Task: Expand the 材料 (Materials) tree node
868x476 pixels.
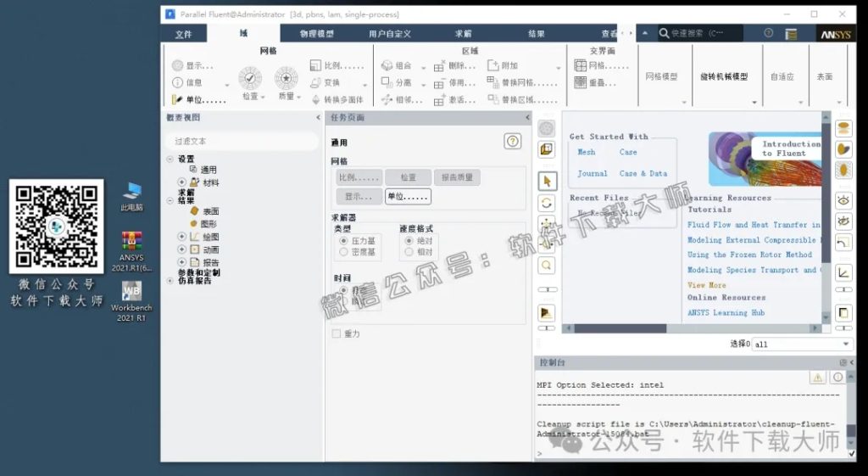Action: pyautogui.click(x=181, y=182)
